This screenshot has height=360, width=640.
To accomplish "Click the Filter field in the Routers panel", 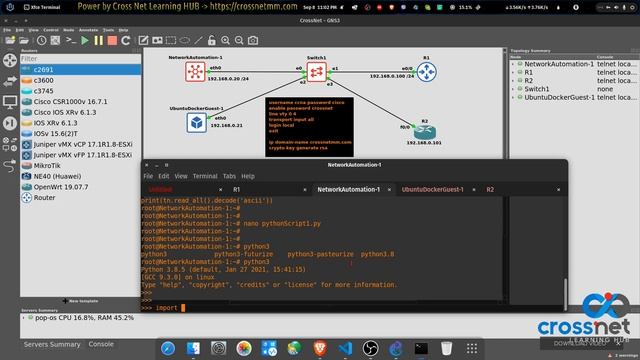I will 80,59.
